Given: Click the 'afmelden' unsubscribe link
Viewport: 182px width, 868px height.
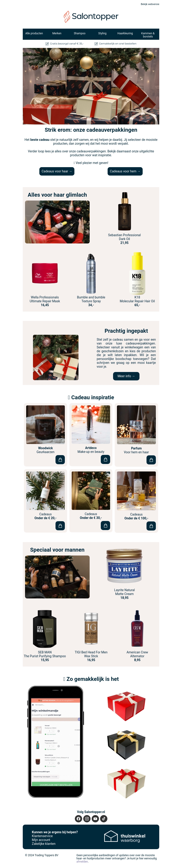Looking at the screenshot, I should tap(82, 861).
